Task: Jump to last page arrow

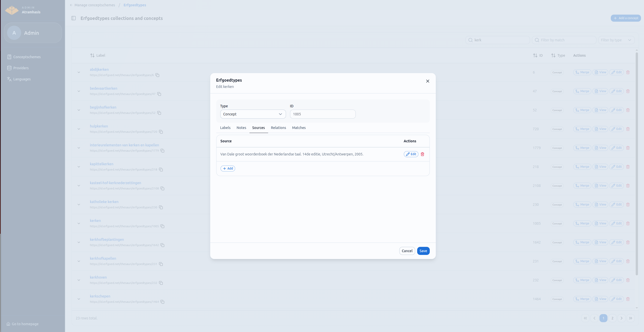Action: click(x=630, y=318)
